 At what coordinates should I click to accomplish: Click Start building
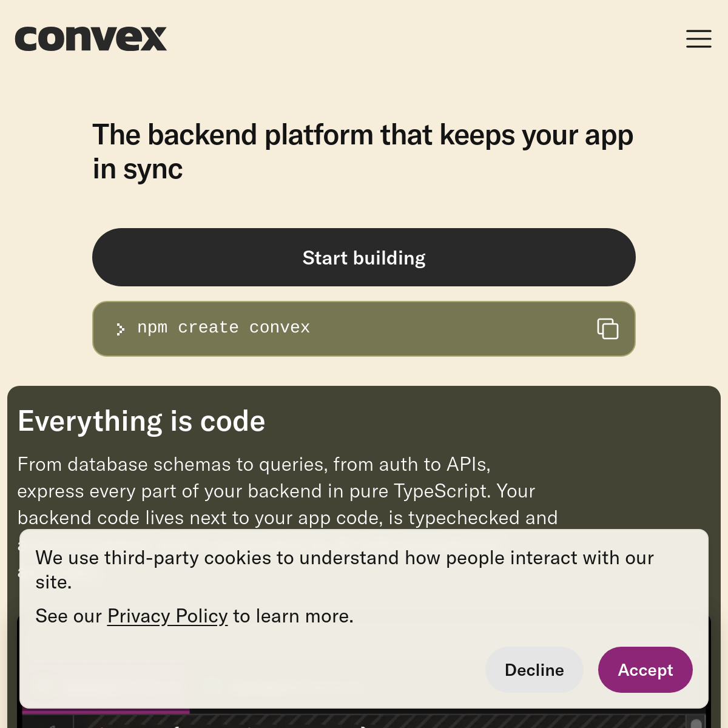point(364,257)
